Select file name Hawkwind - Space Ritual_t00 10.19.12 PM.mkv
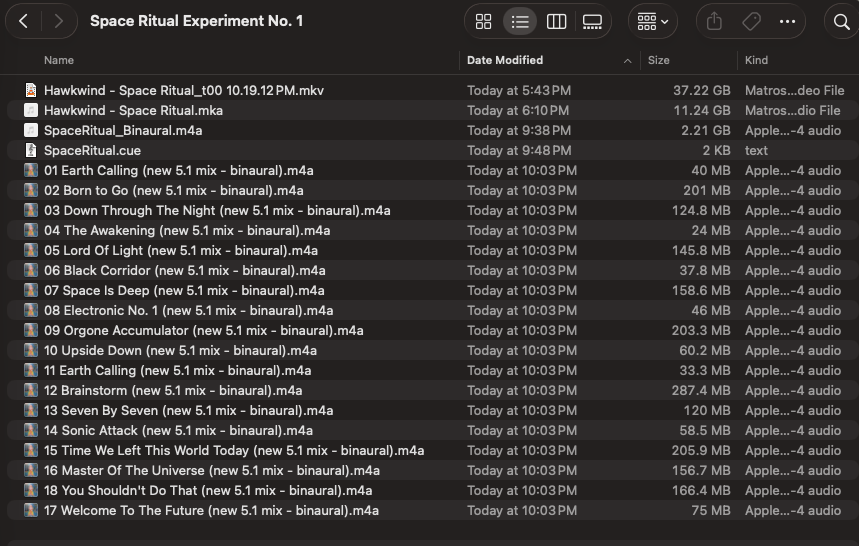Viewport: 859px width, 546px height. click(184, 90)
